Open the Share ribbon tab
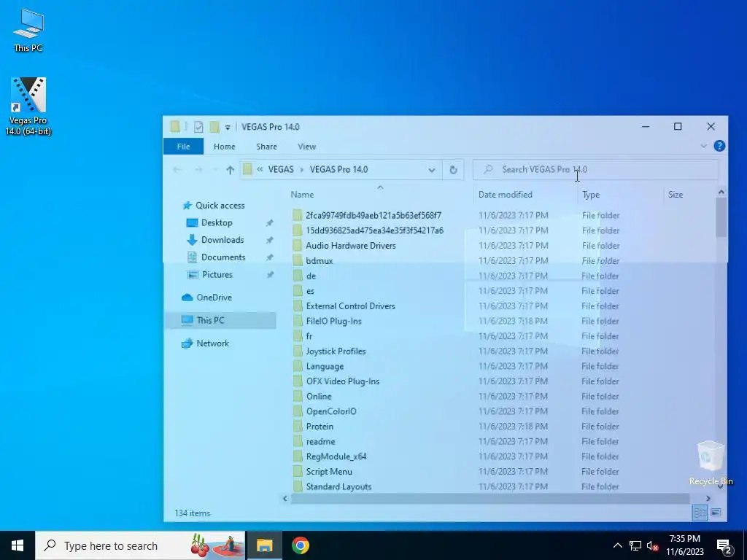 [x=266, y=147]
